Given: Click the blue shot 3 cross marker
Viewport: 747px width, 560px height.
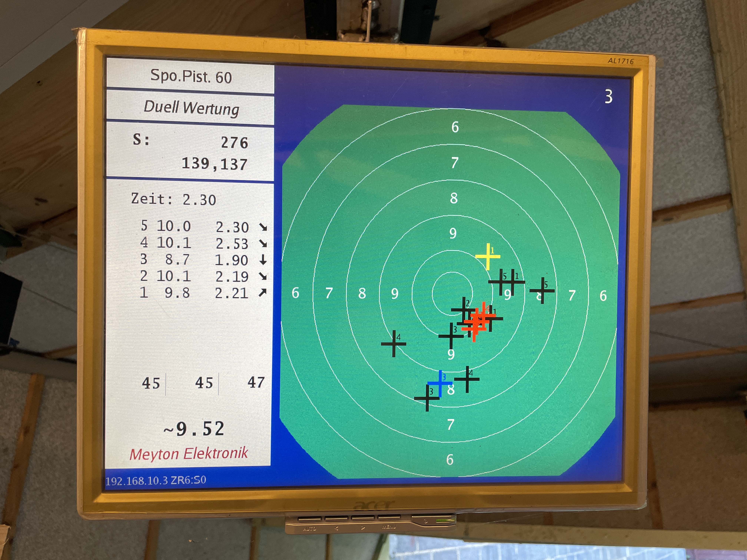Looking at the screenshot, I should [x=440, y=383].
